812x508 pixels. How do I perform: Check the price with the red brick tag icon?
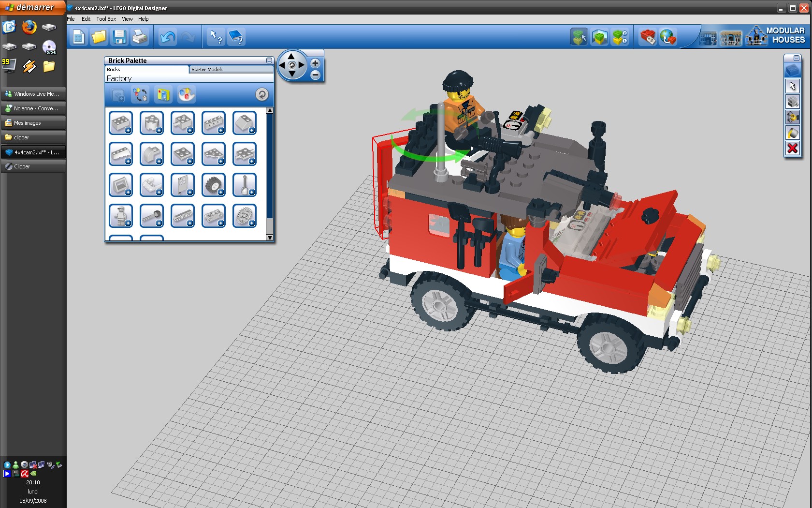click(x=648, y=37)
